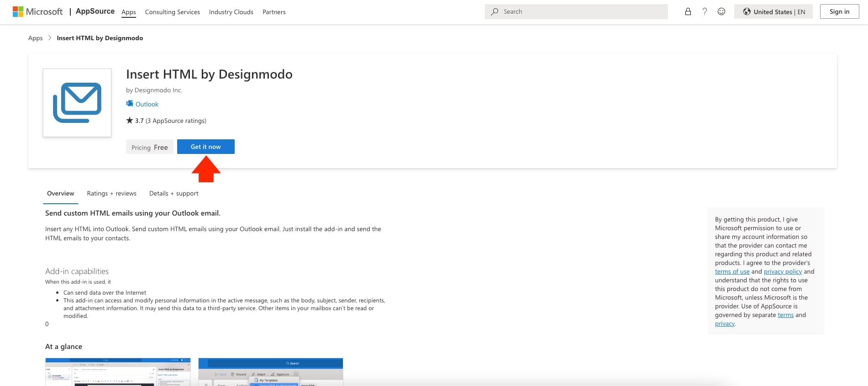Open the Industry Clouds menu
This screenshot has height=386, width=868.
pyautogui.click(x=231, y=12)
